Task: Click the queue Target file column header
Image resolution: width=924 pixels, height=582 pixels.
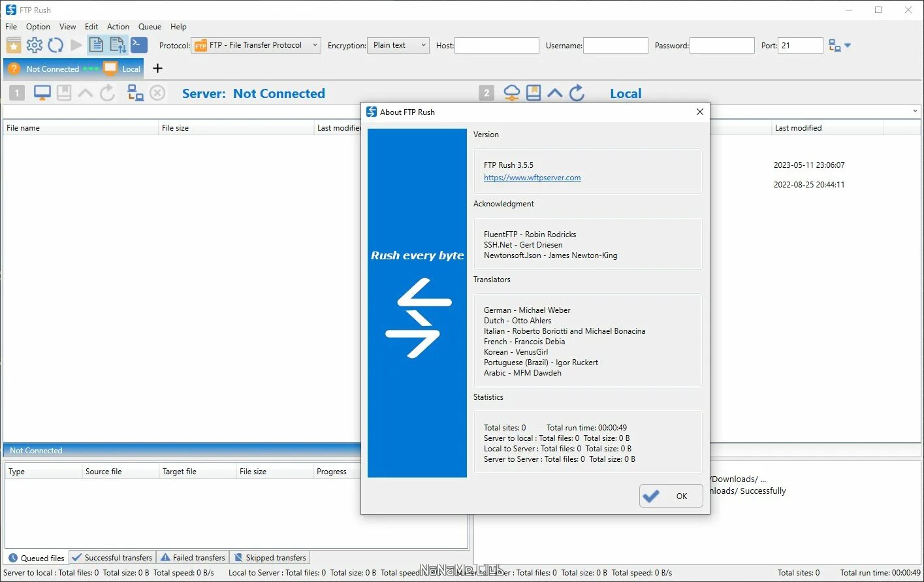Action: coord(198,472)
